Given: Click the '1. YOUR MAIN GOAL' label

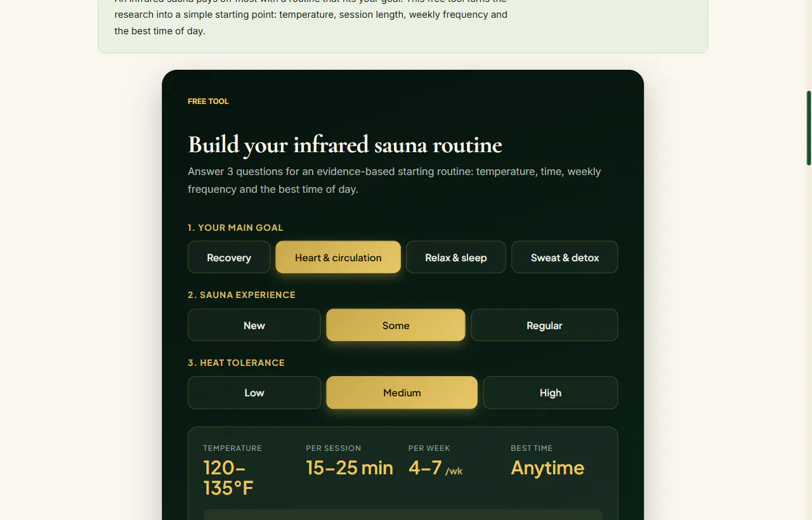Looking at the screenshot, I should [x=235, y=228].
